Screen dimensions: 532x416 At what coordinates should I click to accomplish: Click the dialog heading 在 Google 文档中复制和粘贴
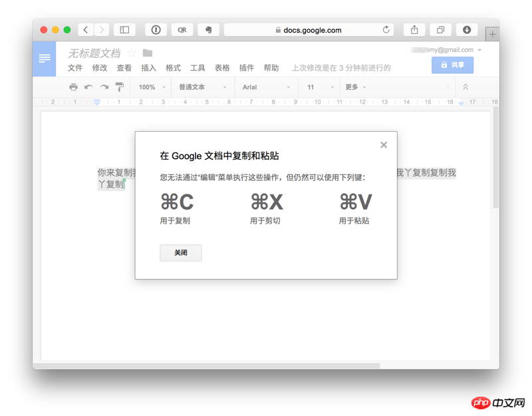[x=219, y=156]
